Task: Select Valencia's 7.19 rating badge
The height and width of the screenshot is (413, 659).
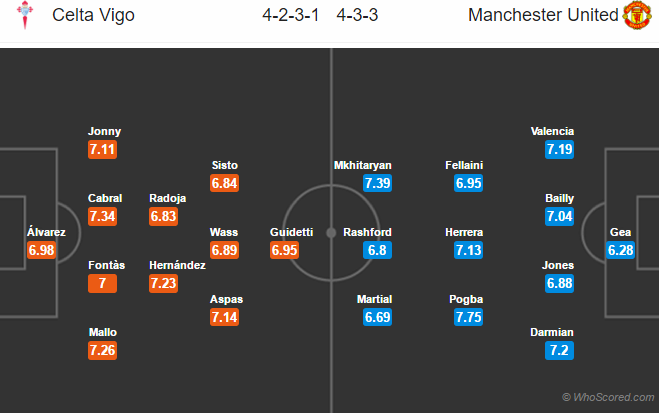Action: [x=559, y=149]
